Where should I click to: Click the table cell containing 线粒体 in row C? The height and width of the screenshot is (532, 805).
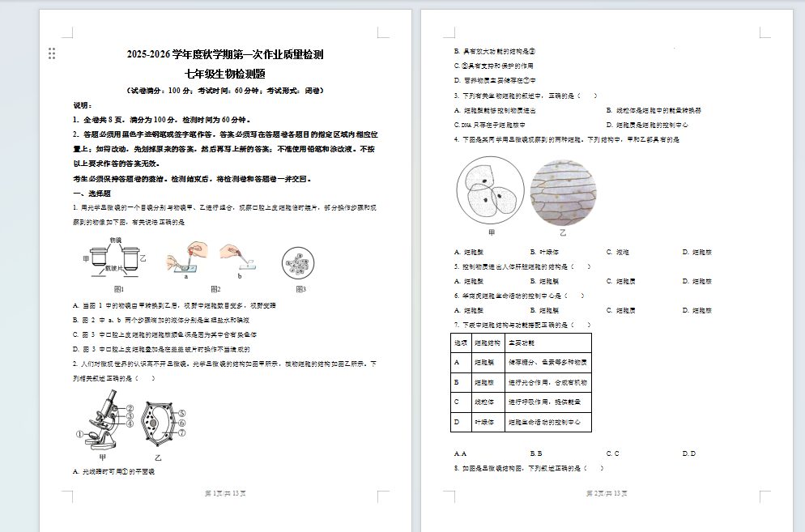coord(488,402)
